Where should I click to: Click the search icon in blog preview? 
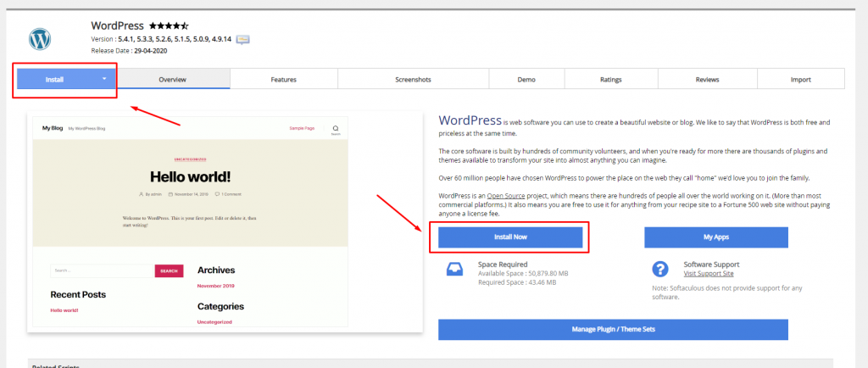336,128
